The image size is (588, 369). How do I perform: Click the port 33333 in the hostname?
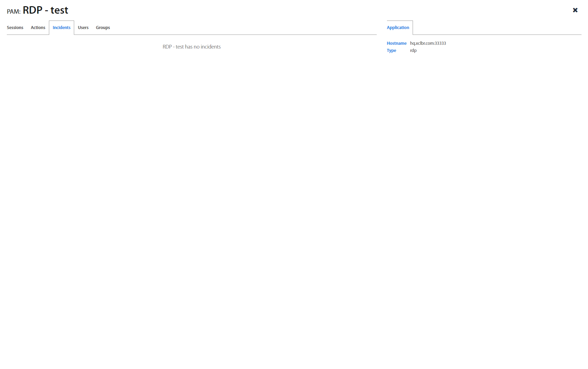(440, 43)
